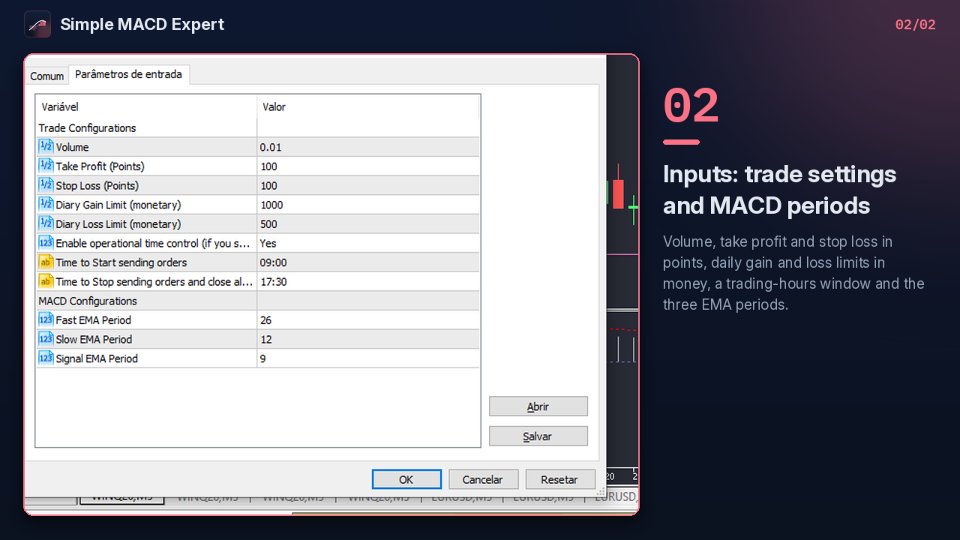Image resolution: width=960 pixels, height=540 pixels.
Task: Edit the Slow EMA Period value 12
Action: [368, 339]
